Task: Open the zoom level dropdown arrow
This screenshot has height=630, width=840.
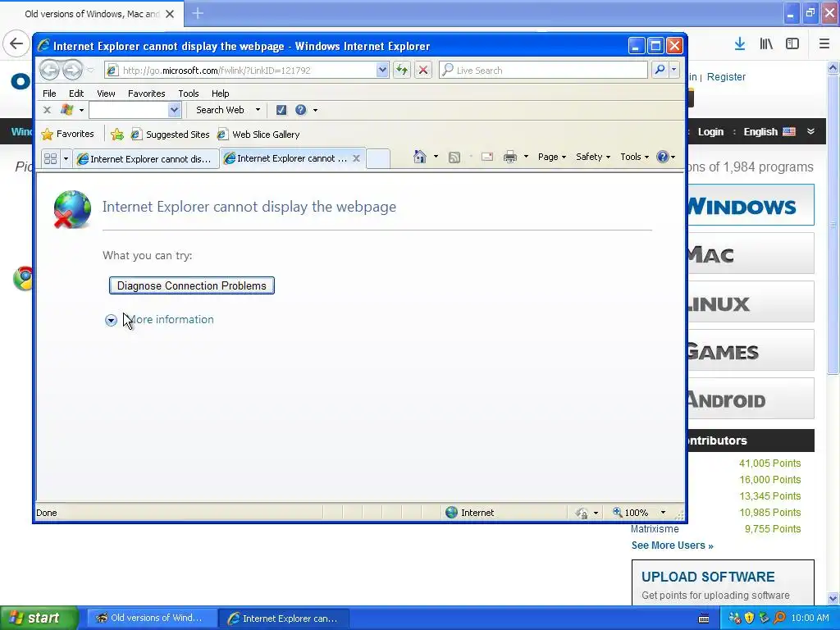Action: click(663, 513)
